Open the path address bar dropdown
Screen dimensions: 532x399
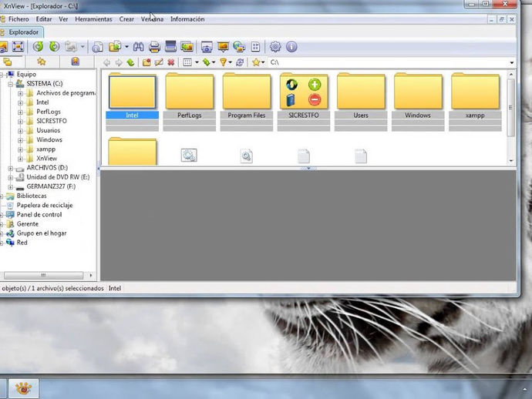click(512, 62)
